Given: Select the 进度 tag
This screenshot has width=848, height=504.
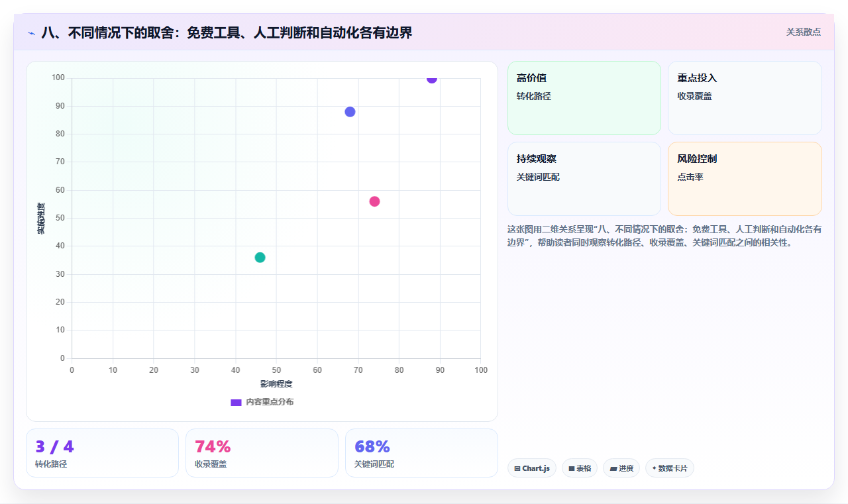Looking at the screenshot, I should pos(621,468).
